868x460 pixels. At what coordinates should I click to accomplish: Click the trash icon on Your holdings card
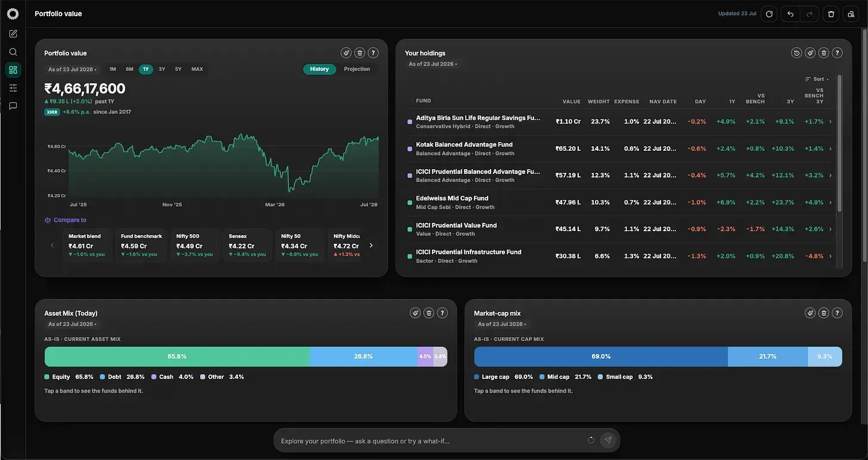pyautogui.click(x=824, y=53)
